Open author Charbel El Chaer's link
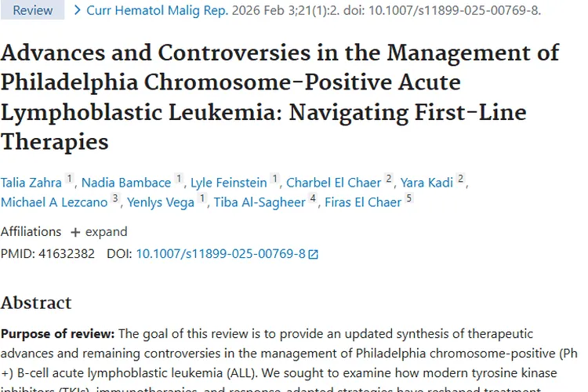This screenshot has width=588, height=392. (x=333, y=183)
